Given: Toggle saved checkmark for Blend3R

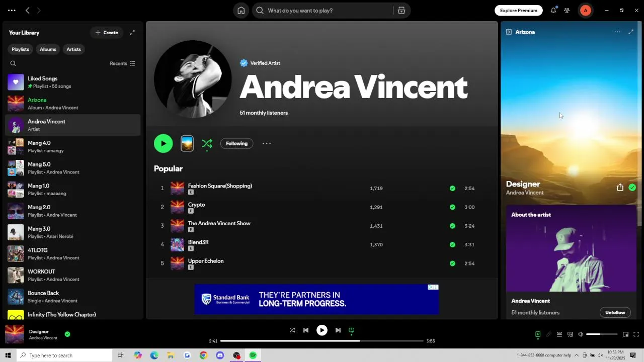Looking at the screenshot, I should click(x=452, y=245).
